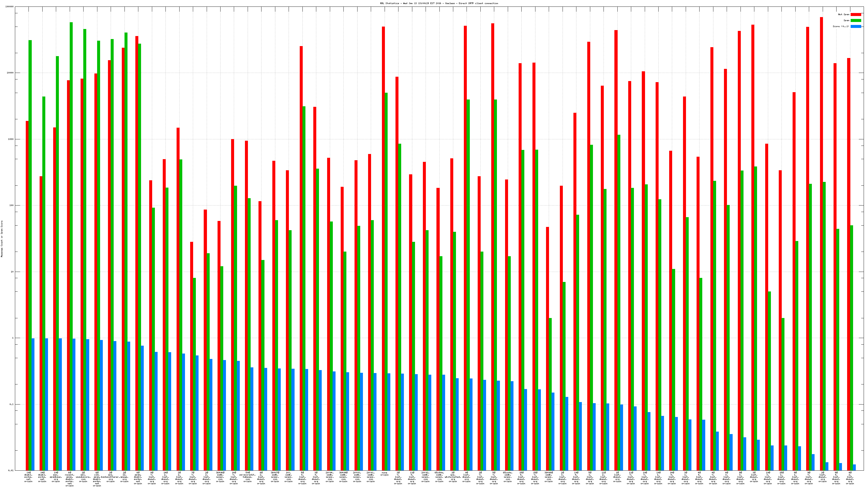Select the sa-accredit.habeas.com x-axis label
Viewport: 868px width, 488px height.
247,477
